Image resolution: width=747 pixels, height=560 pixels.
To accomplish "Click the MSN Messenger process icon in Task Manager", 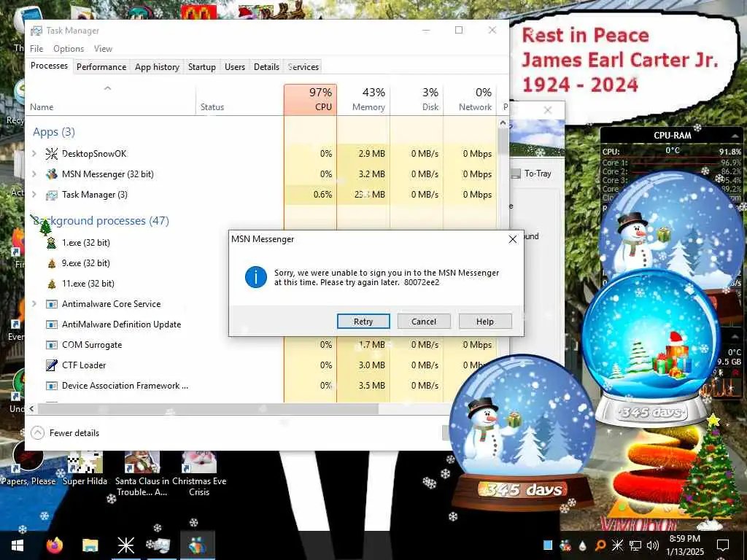I will click(52, 174).
